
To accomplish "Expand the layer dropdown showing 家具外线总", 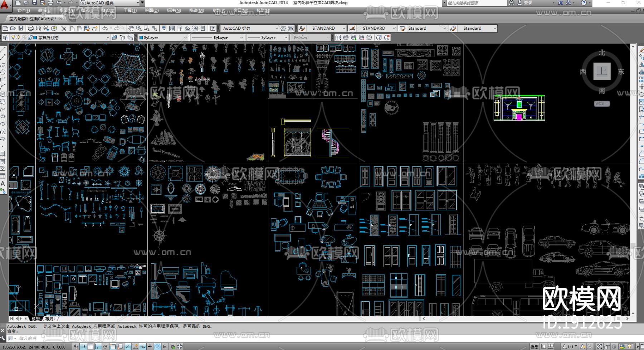I will click(x=108, y=38).
